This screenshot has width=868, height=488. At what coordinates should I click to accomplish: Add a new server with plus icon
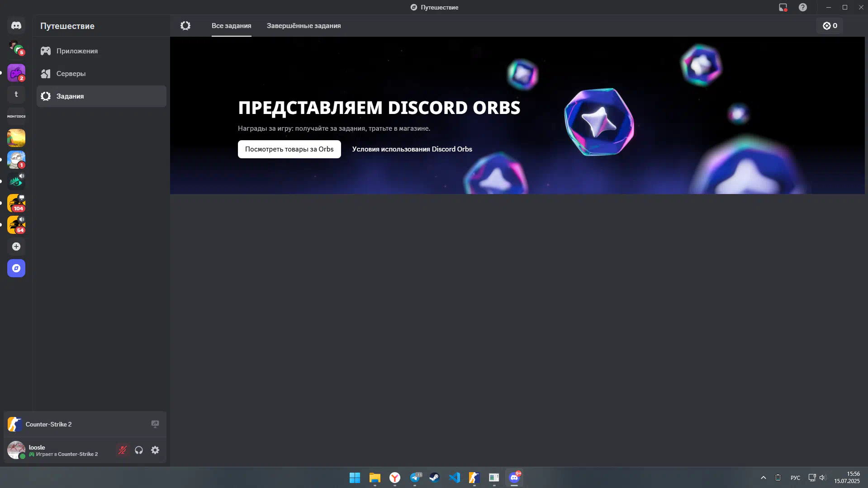[16, 246]
